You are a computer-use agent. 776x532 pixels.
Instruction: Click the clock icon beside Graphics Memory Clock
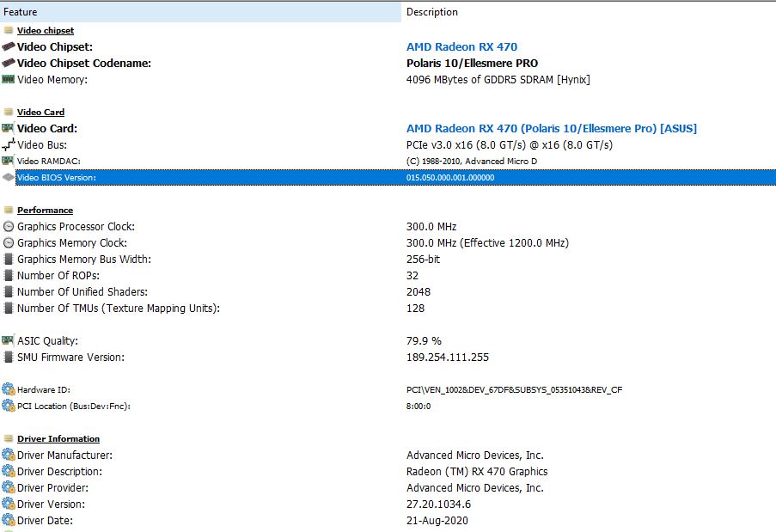[x=8, y=243]
